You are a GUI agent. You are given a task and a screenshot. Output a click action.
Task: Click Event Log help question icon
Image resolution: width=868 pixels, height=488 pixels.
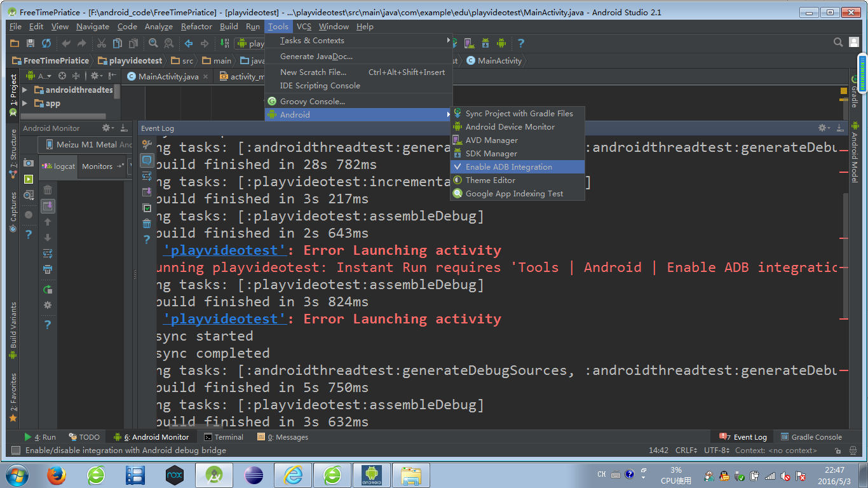point(147,240)
